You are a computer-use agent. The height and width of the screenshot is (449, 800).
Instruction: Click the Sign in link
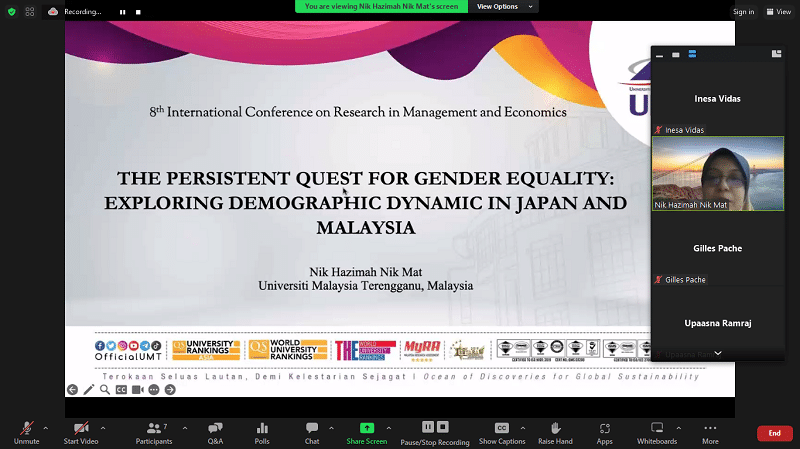click(x=743, y=12)
